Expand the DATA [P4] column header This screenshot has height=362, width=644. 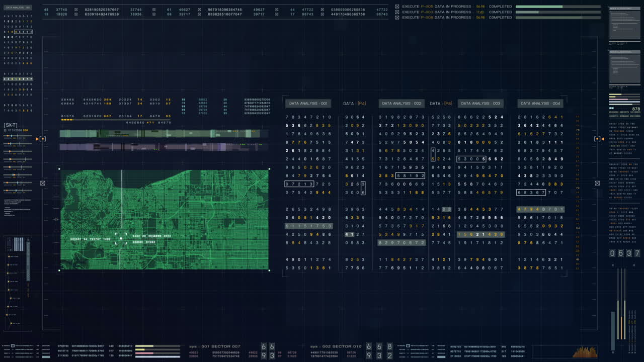(354, 103)
